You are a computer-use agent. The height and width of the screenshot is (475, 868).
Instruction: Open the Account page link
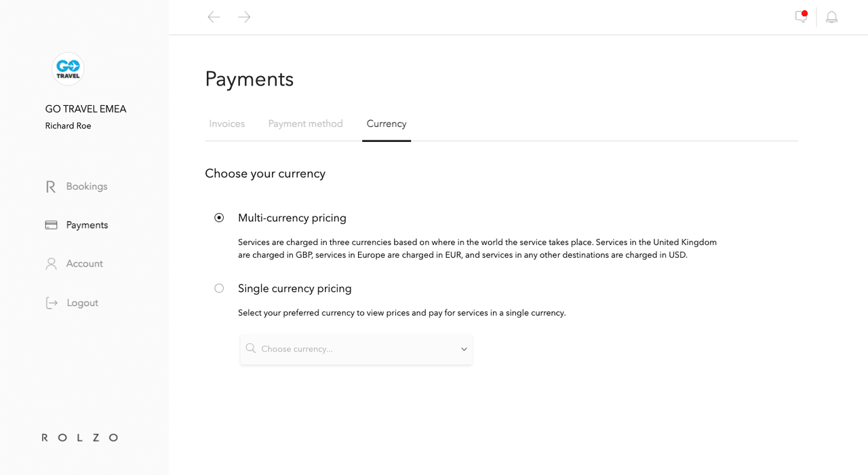(85, 264)
